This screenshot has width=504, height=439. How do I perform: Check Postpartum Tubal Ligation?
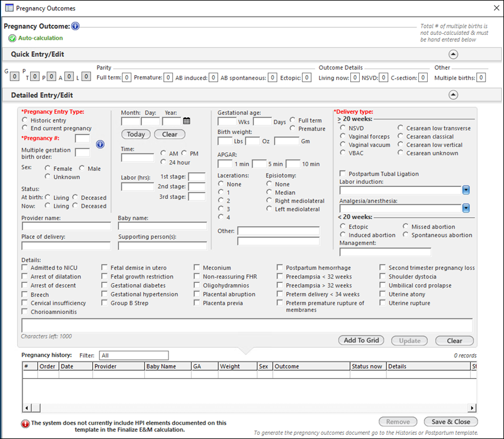pyautogui.click(x=343, y=173)
